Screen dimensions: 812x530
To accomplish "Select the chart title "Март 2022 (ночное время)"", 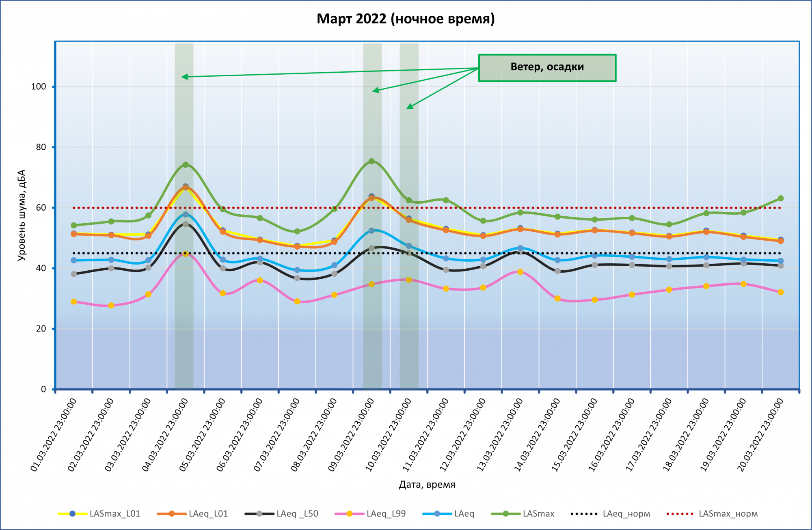I will [406, 19].
